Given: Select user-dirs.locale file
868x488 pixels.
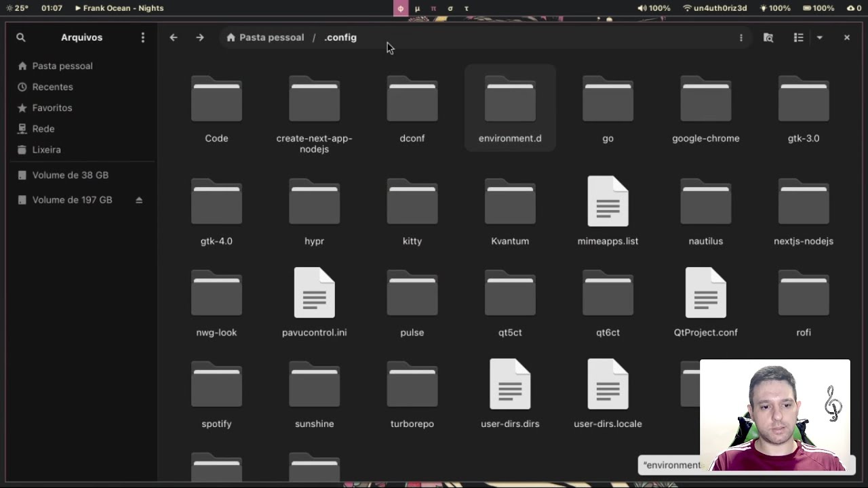Looking at the screenshot, I should point(608,394).
